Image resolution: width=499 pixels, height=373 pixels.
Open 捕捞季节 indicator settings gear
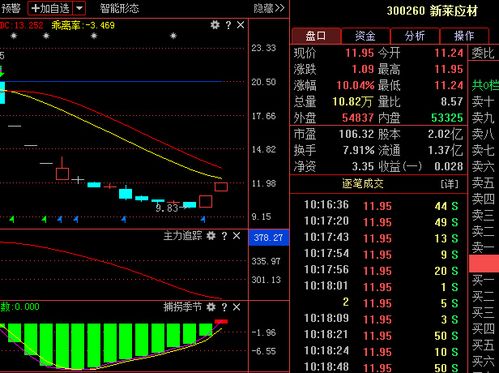tap(211, 307)
